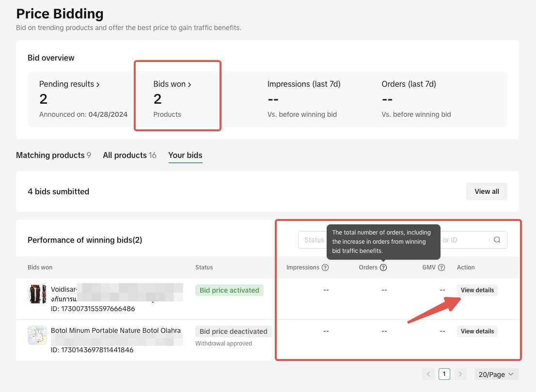
Task: Expand the Bids won overview
Action: pos(172,84)
